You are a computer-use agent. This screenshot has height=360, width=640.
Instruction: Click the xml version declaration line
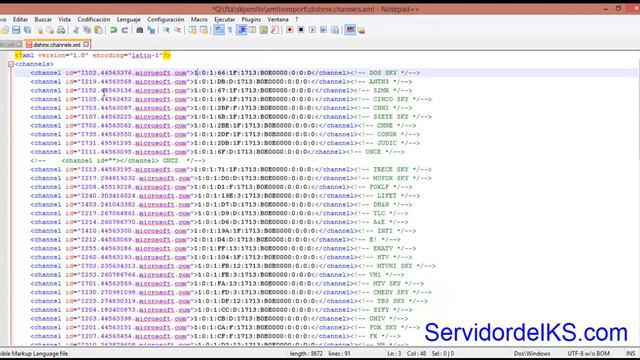click(x=93, y=56)
